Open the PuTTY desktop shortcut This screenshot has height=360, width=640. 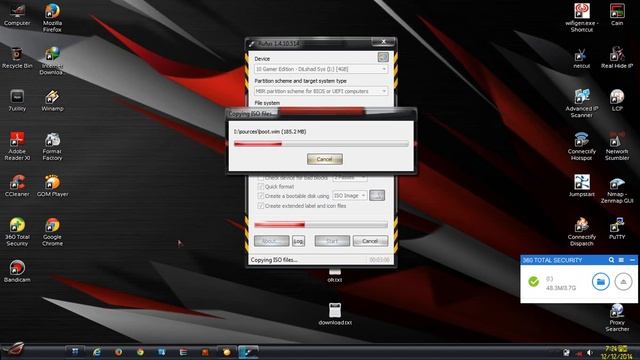617,229
